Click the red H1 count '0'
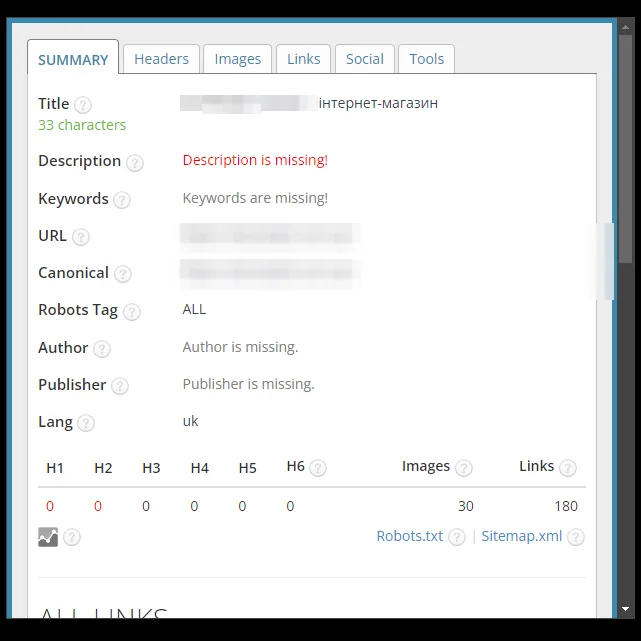The height and width of the screenshot is (641, 641). (x=50, y=506)
